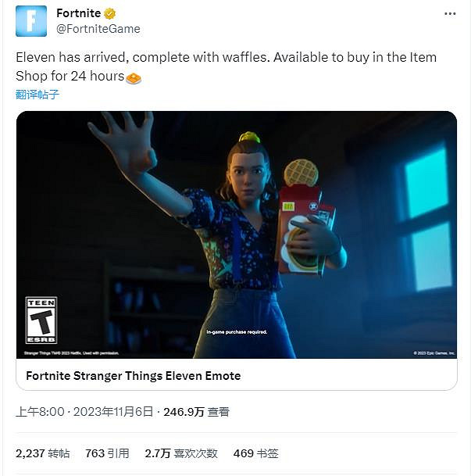Open the Fortnite display name link
Image resolution: width=471 pixels, height=476 pixels.
coord(78,13)
